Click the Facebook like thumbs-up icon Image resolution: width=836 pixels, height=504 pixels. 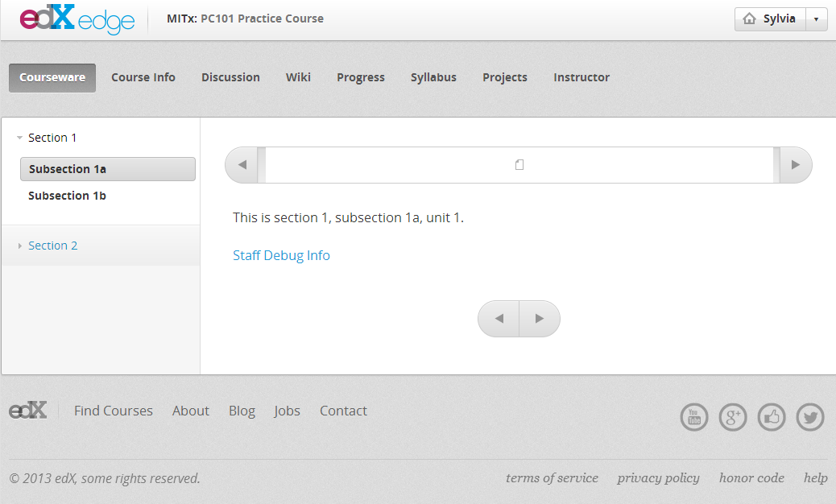click(x=772, y=417)
